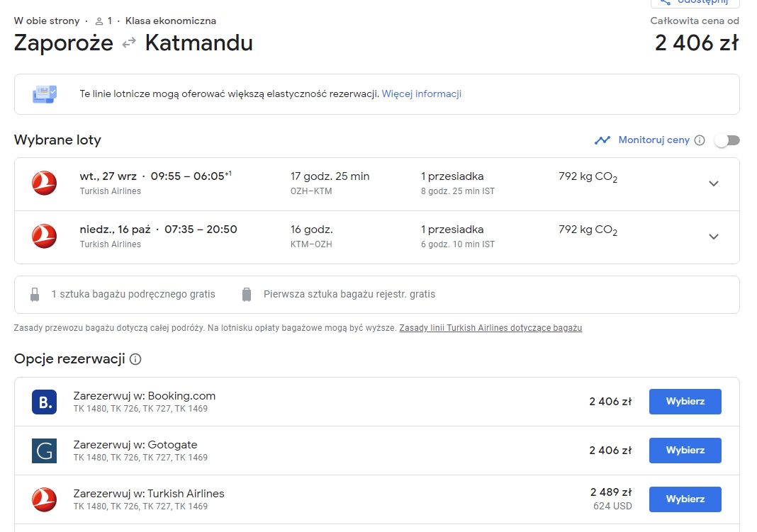The image size is (757, 532).
Task: Click the Booking.com logo icon
Action: pos(44,402)
